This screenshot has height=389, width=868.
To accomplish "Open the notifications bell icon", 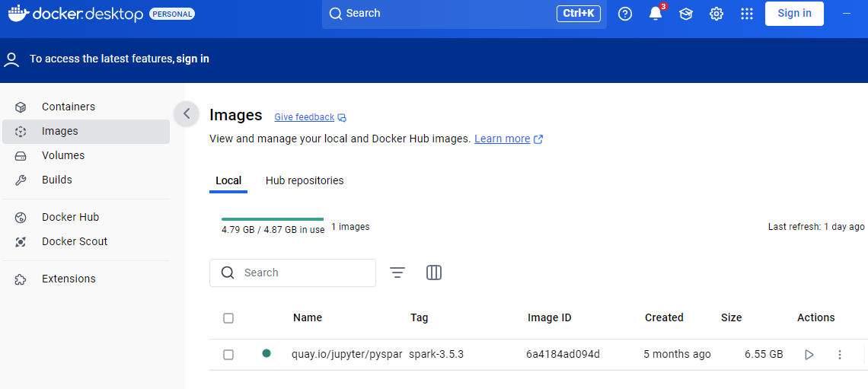I will (x=656, y=14).
